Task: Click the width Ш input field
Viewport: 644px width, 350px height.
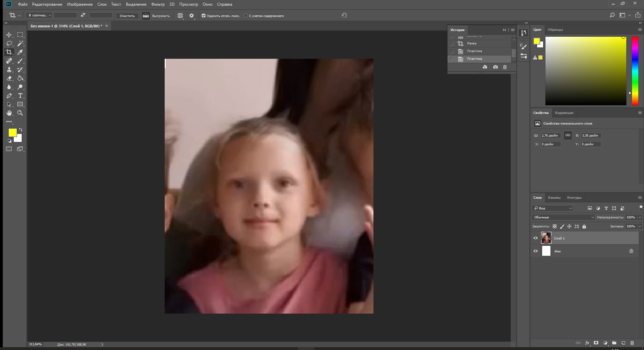Action: click(x=550, y=135)
